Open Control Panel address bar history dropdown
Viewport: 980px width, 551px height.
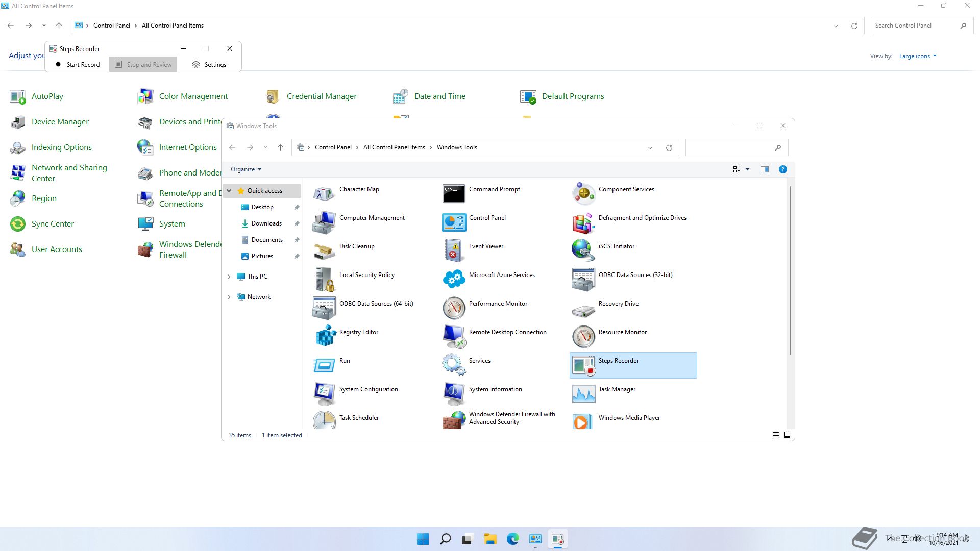tap(836, 26)
